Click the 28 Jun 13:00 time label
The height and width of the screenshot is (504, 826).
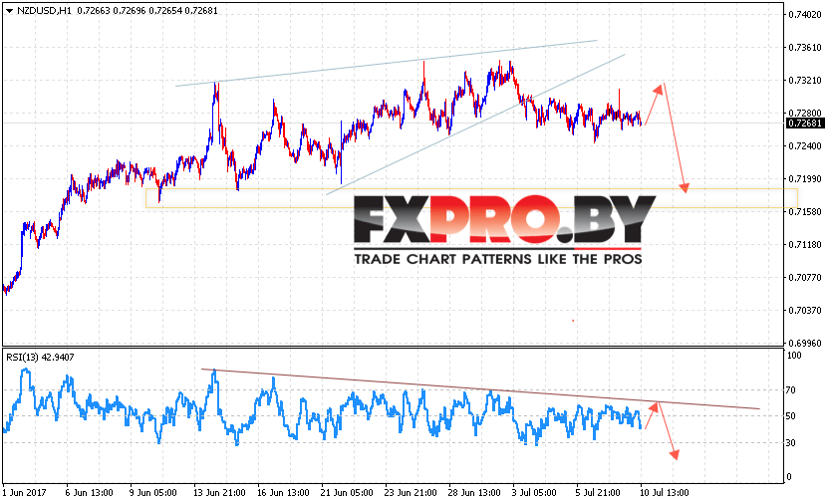(474, 493)
